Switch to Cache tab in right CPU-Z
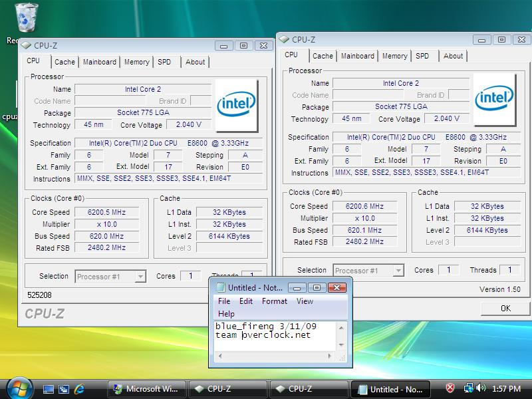The width and height of the screenshot is (532, 399). (x=323, y=56)
